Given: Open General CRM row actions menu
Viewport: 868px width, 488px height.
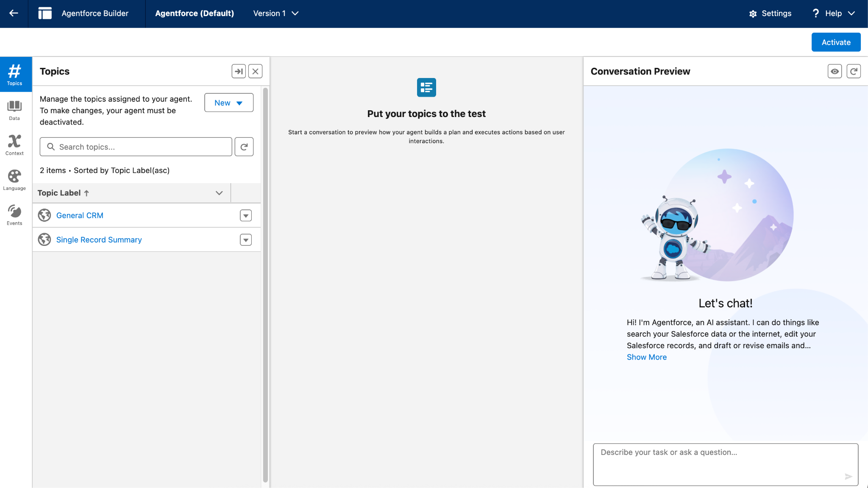Looking at the screenshot, I should tap(246, 215).
